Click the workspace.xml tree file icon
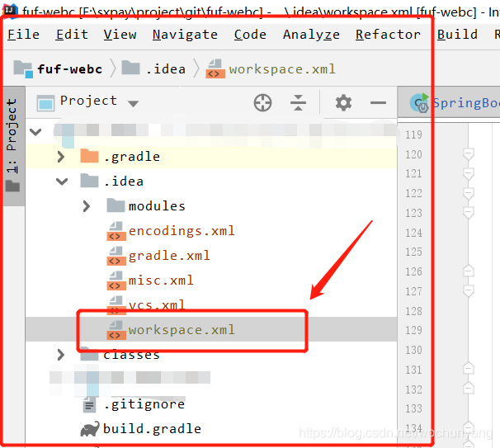 (x=116, y=330)
